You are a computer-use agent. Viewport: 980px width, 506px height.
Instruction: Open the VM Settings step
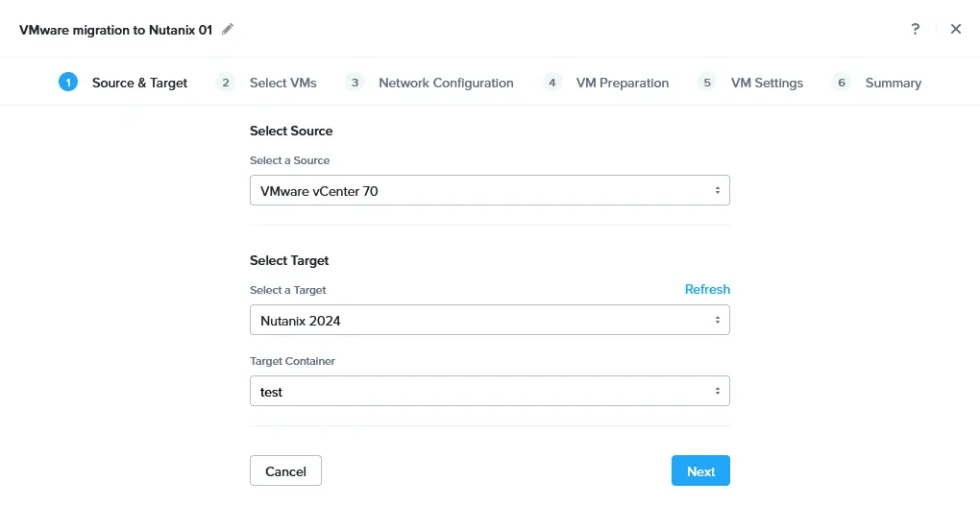767,84
